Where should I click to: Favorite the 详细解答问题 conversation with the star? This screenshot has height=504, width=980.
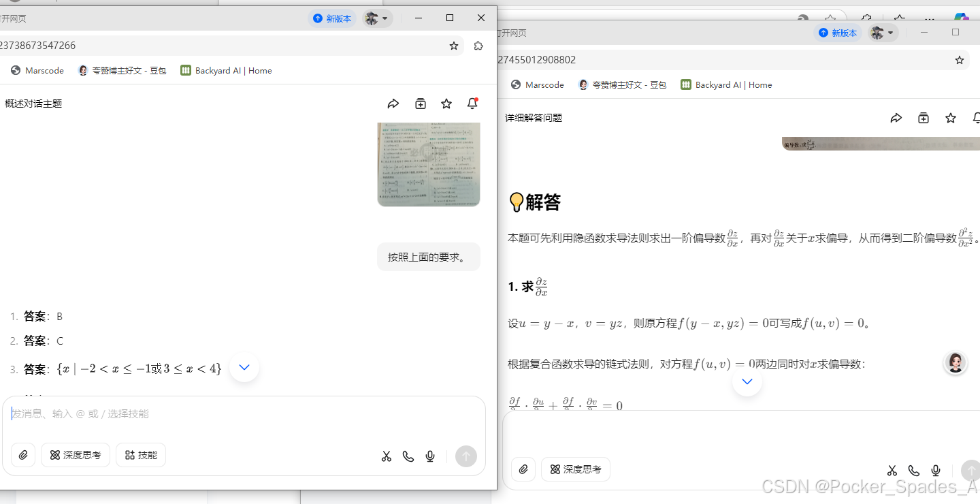click(x=951, y=118)
